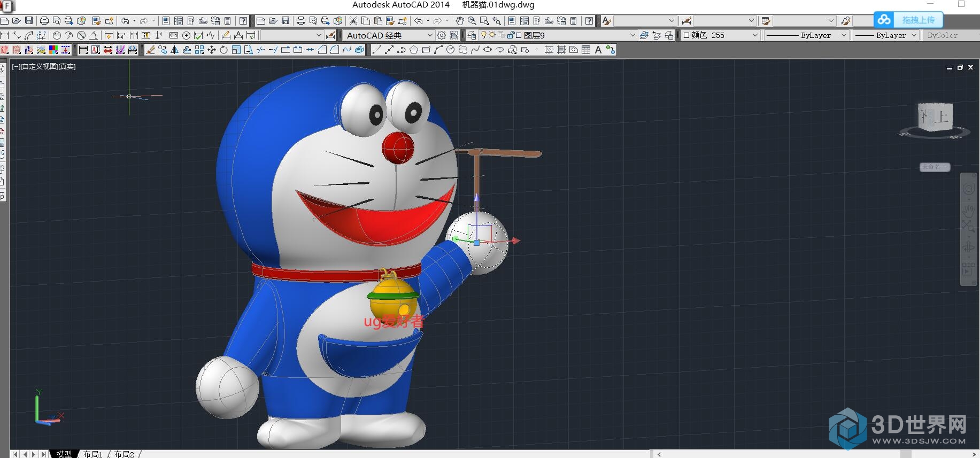Image resolution: width=980 pixels, height=458 pixels.
Task: Click the horizontal scrollbar left arrow
Action: (659, 454)
